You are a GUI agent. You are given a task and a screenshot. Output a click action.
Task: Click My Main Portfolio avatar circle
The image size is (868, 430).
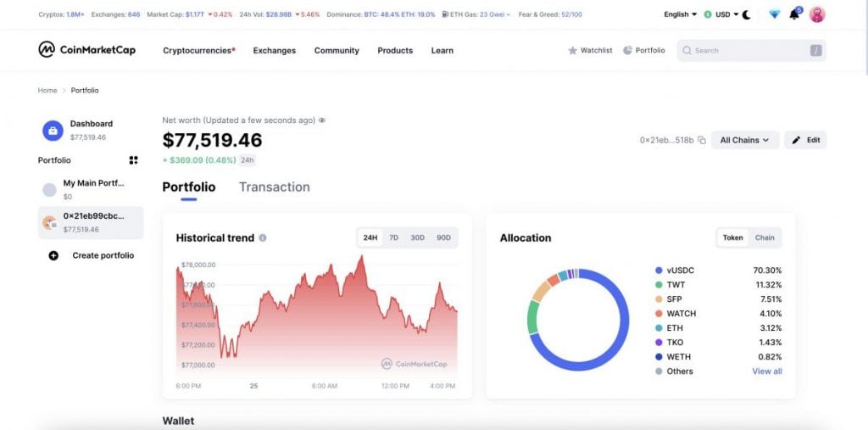pyautogui.click(x=49, y=190)
